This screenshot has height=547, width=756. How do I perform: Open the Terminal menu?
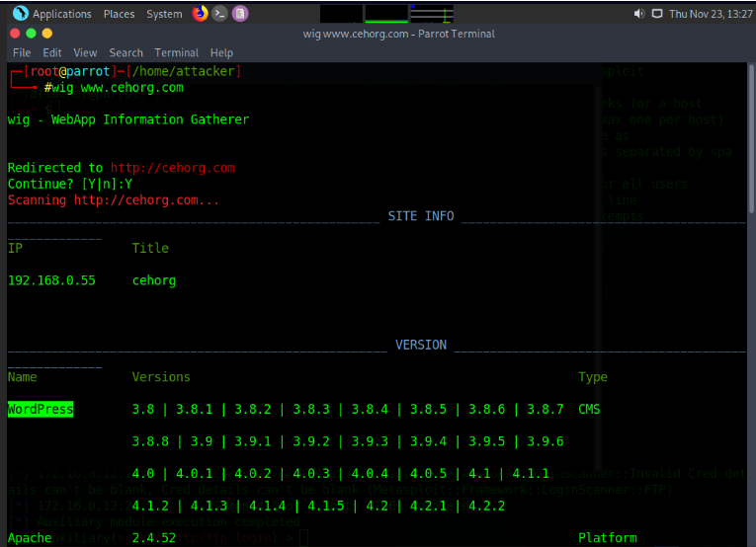[x=176, y=52]
